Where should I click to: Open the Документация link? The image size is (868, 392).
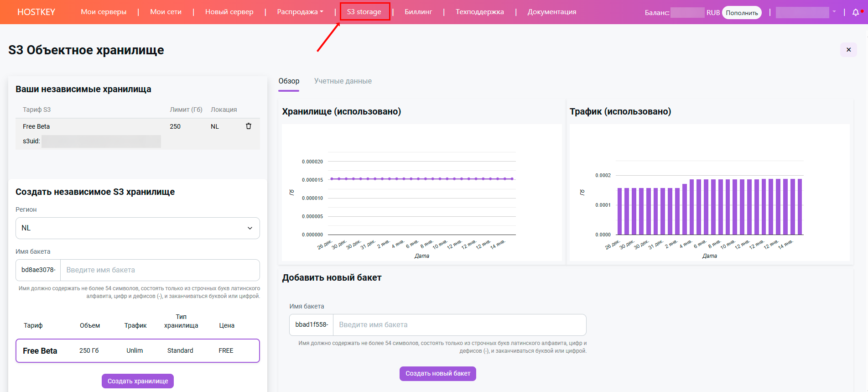point(551,12)
